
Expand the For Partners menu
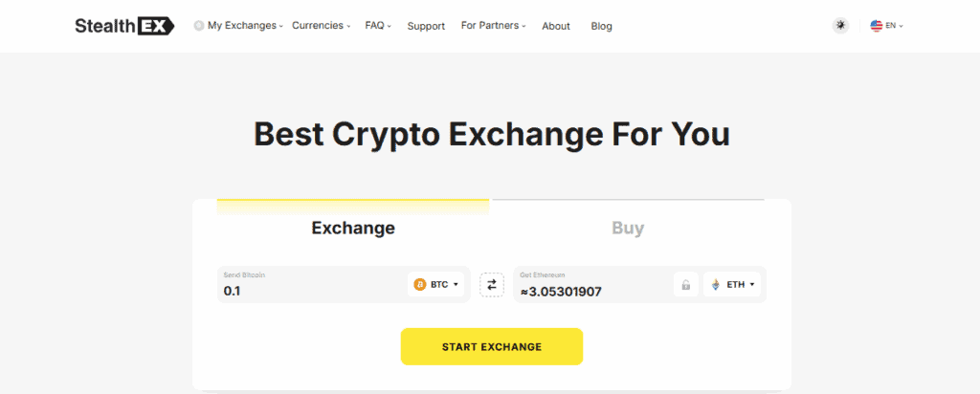pos(493,26)
